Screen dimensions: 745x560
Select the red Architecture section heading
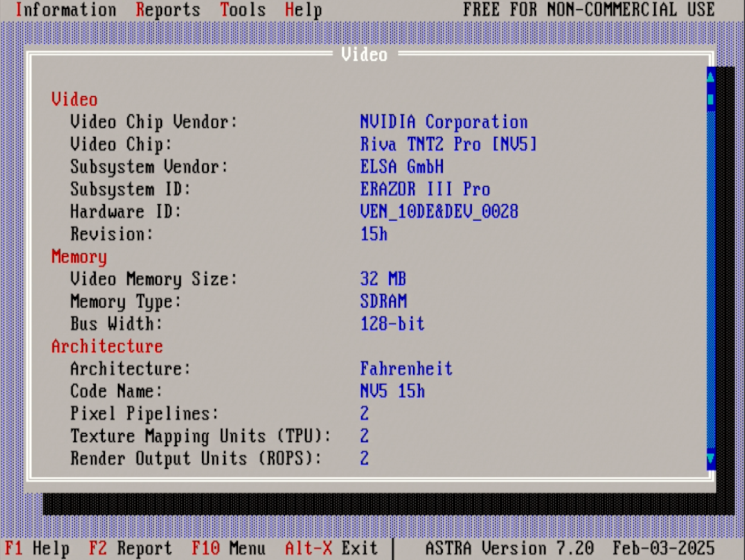point(107,346)
